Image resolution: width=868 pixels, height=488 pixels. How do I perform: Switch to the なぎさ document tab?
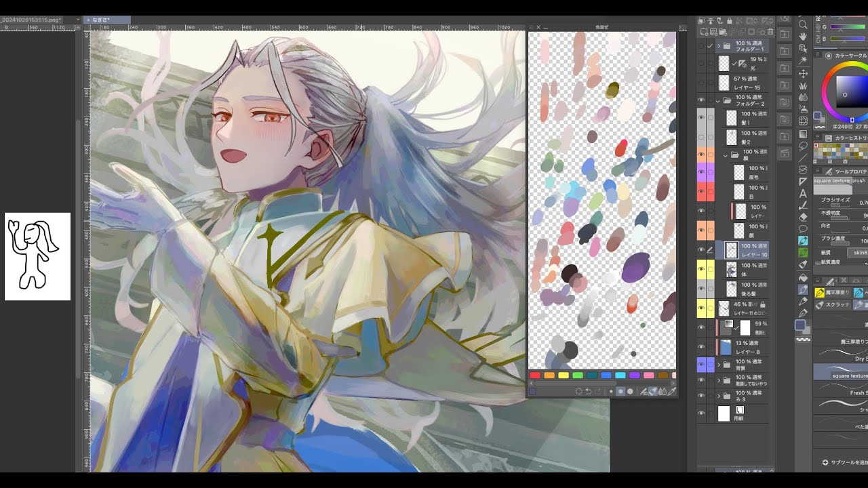tap(106, 20)
